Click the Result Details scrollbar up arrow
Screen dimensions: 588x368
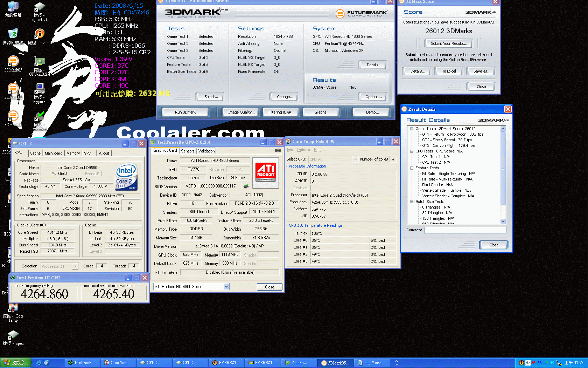(x=503, y=129)
